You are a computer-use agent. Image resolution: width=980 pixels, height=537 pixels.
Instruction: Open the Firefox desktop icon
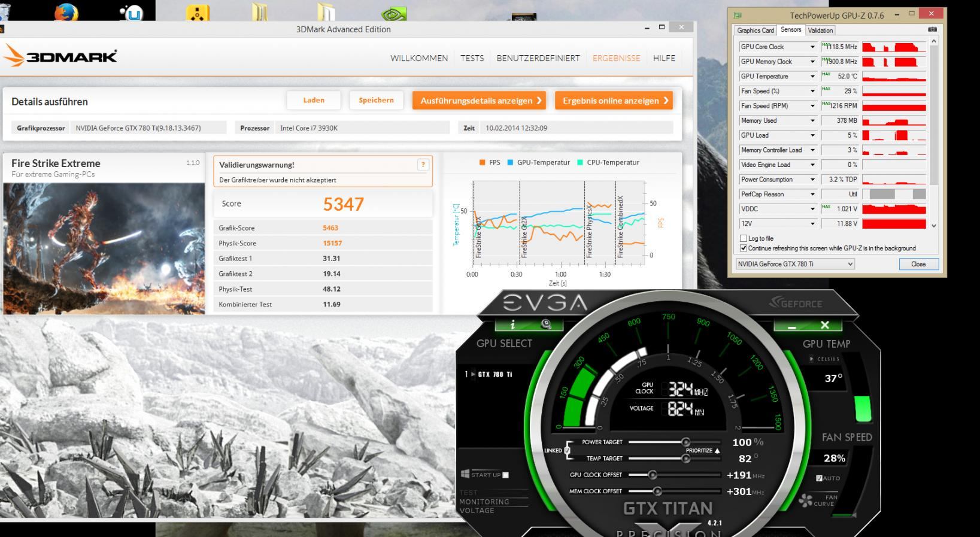(x=66, y=11)
